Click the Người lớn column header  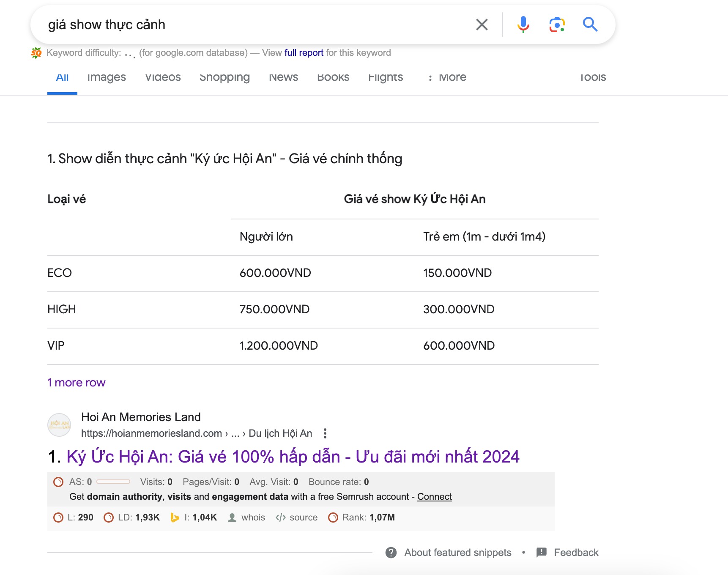coord(266,237)
